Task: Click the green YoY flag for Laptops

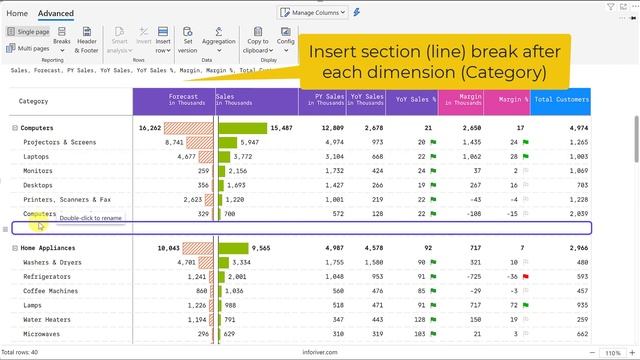Action: pyautogui.click(x=433, y=156)
